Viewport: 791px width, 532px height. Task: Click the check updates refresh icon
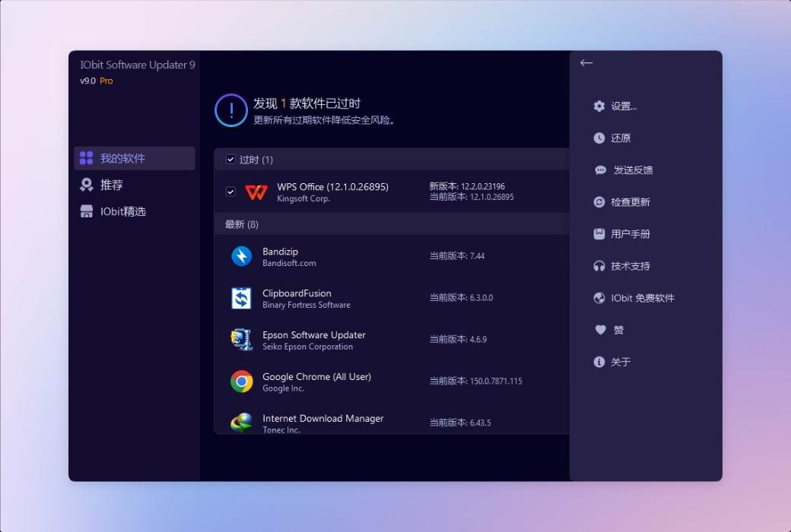coord(599,202)
